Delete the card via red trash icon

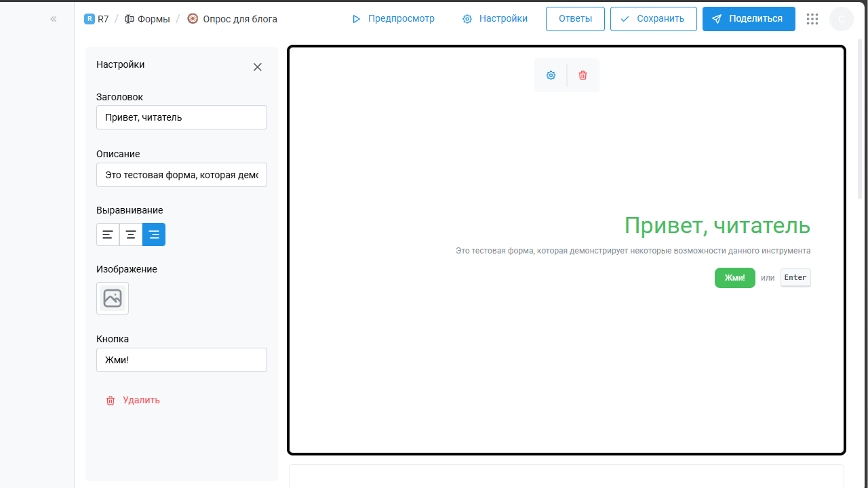tap(583, 75)
